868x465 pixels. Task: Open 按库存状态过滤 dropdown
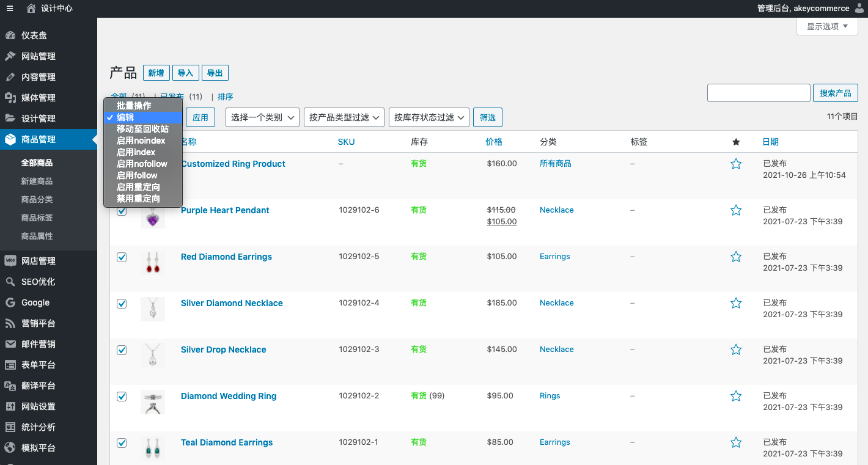tap(428, 117)
